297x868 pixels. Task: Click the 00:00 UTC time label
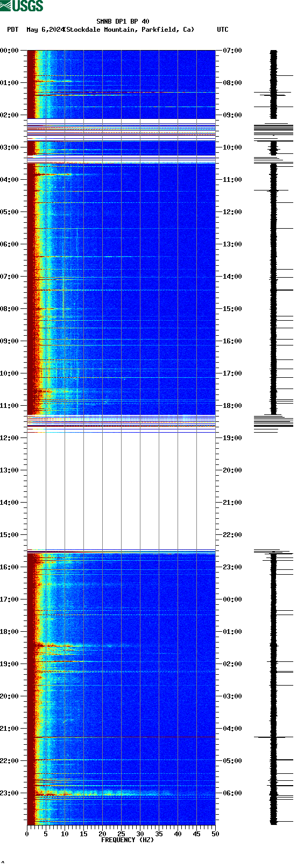(x=232, y=599)
